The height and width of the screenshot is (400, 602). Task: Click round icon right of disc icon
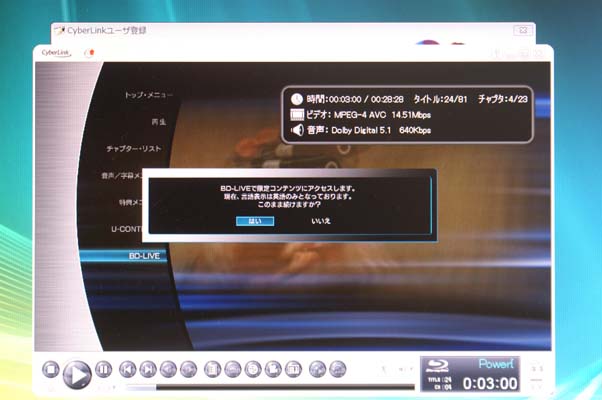273,370
